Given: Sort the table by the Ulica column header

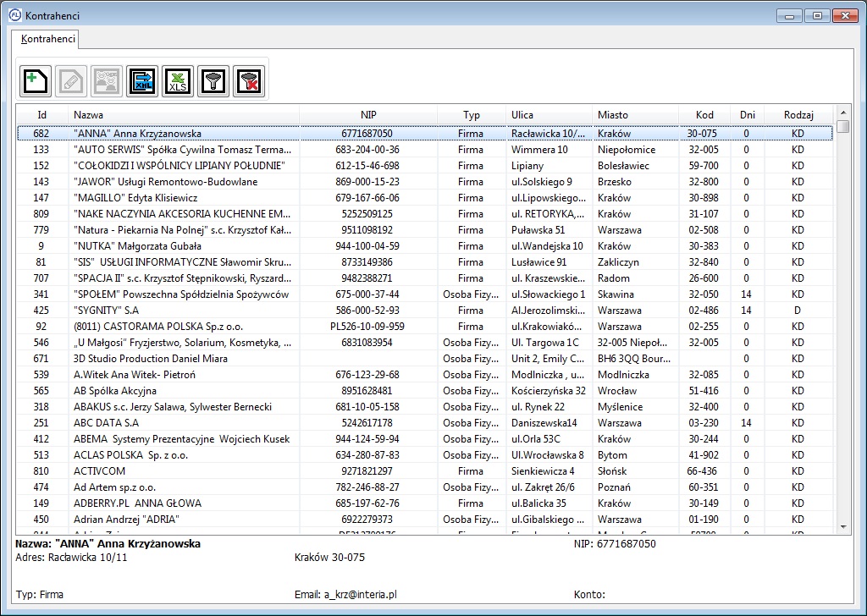Looking at the screenshot, I should coord(549,115).
